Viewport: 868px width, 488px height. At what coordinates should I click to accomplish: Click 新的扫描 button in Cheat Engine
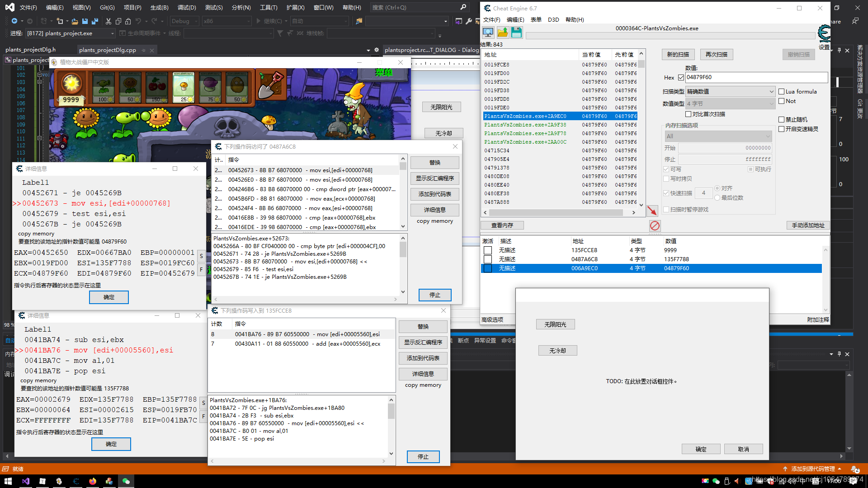point(678,55)
